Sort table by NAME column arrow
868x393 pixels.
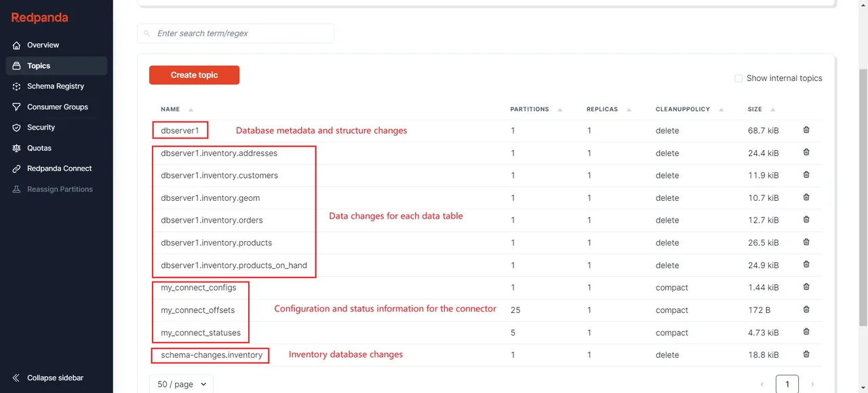[x=191, y=109]
